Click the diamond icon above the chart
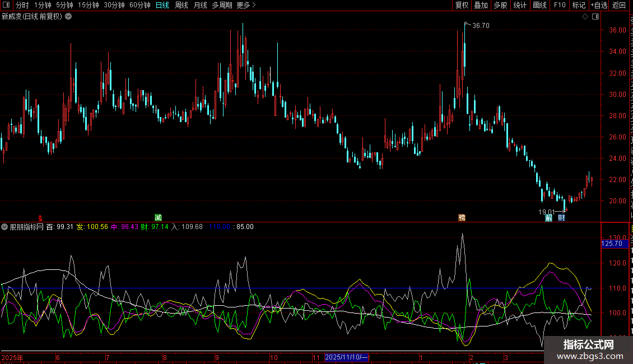This screenshot has width=633, height=364. click(585, 17)
